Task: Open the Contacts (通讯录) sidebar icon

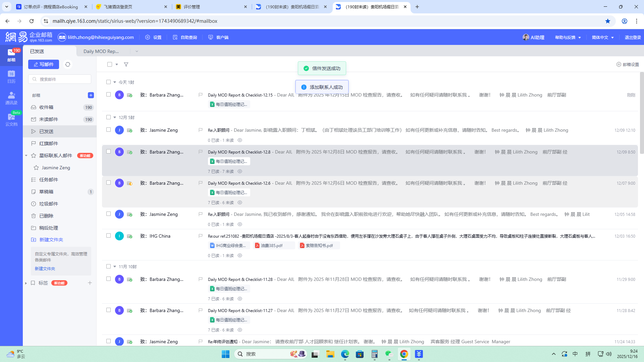Action: click(11, 98)
